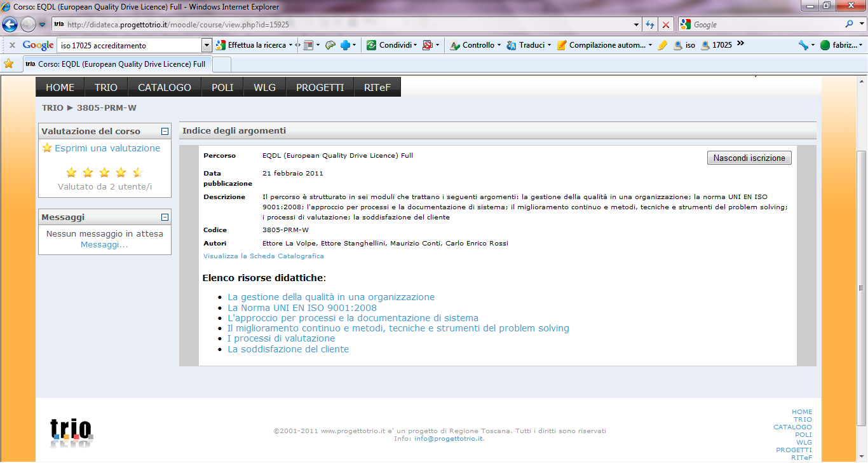
Task: Open the RITeF menu item
Action: coord(377,87)
